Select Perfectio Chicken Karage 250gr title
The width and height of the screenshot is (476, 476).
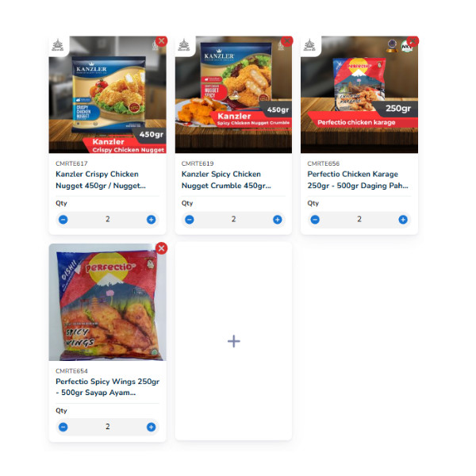click(358, 180)
